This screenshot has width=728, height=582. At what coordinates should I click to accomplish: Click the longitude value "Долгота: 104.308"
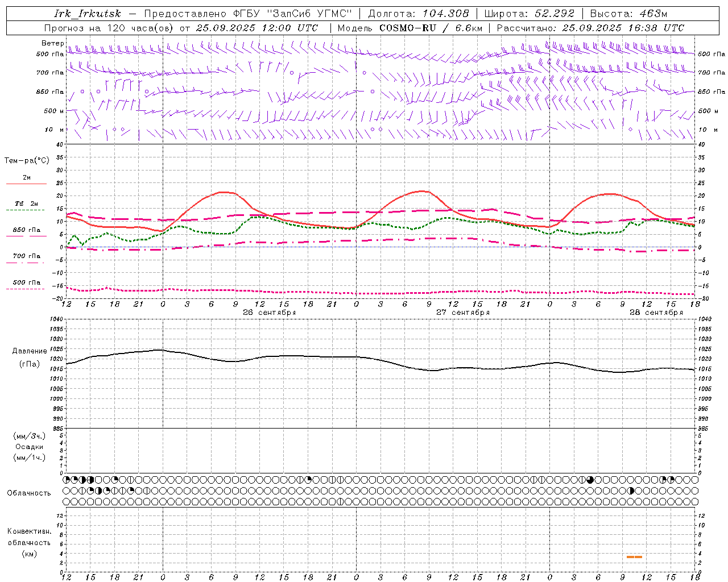419,14
